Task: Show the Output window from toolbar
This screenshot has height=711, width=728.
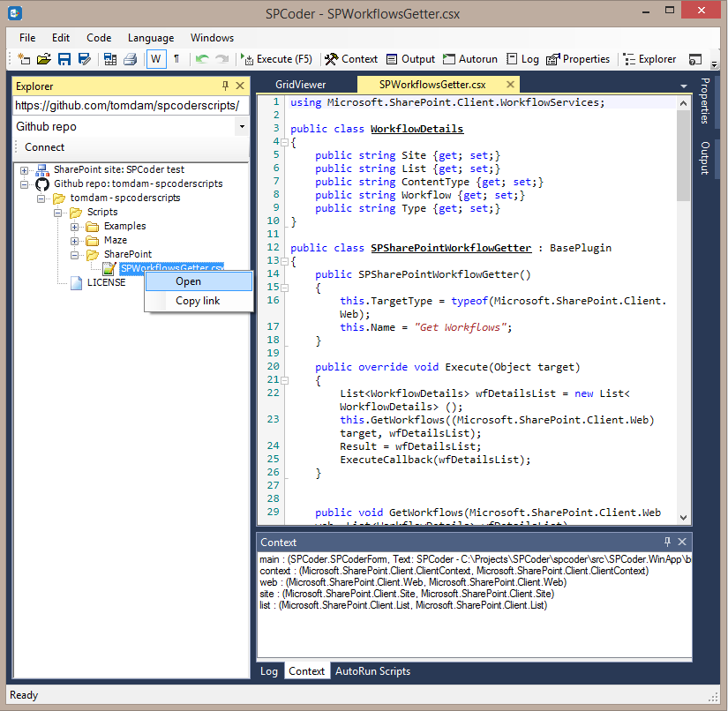Action: (x=411, y=59)
